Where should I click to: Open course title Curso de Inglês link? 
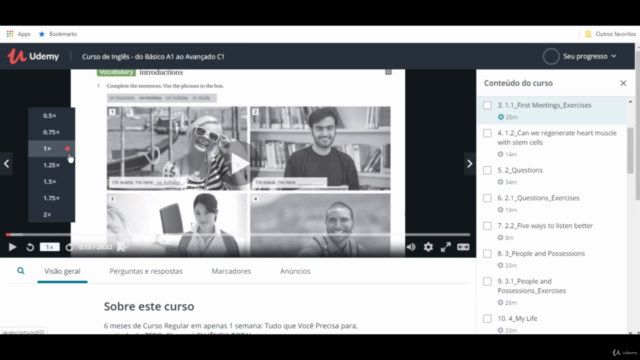(x=153, y=56)
